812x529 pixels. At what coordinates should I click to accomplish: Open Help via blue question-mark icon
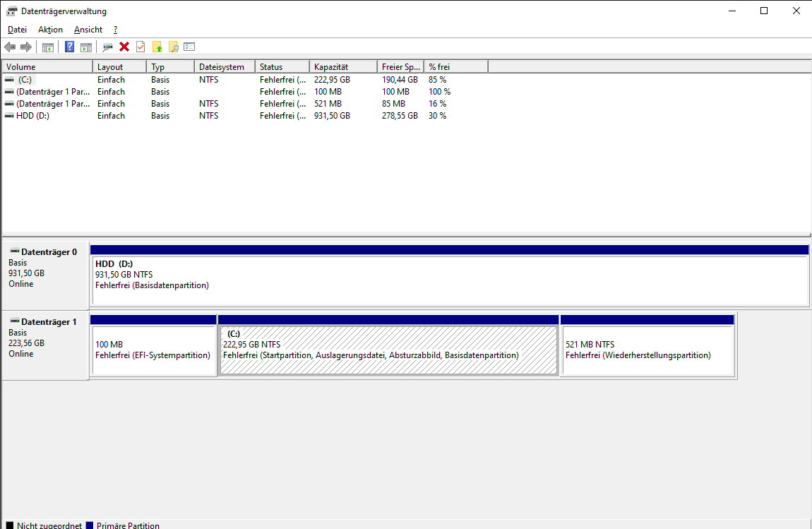(x=69, y=47)
